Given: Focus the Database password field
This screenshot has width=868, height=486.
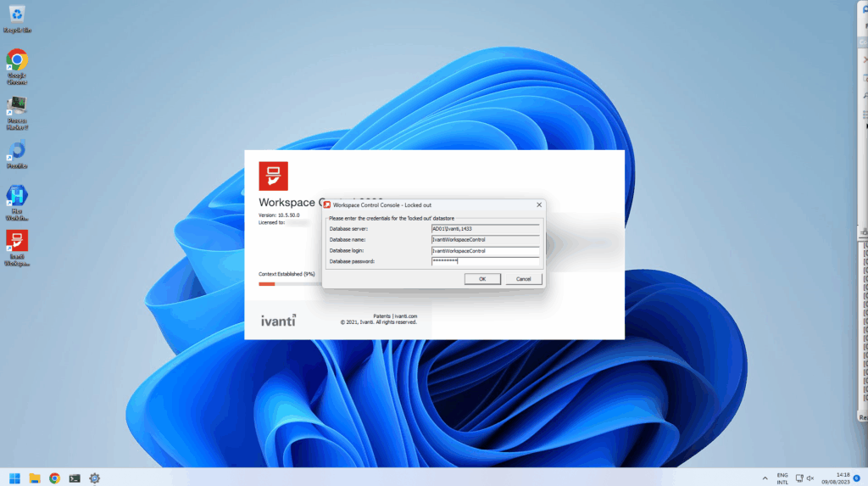Looking at the screenshot, I should (485, 261).
